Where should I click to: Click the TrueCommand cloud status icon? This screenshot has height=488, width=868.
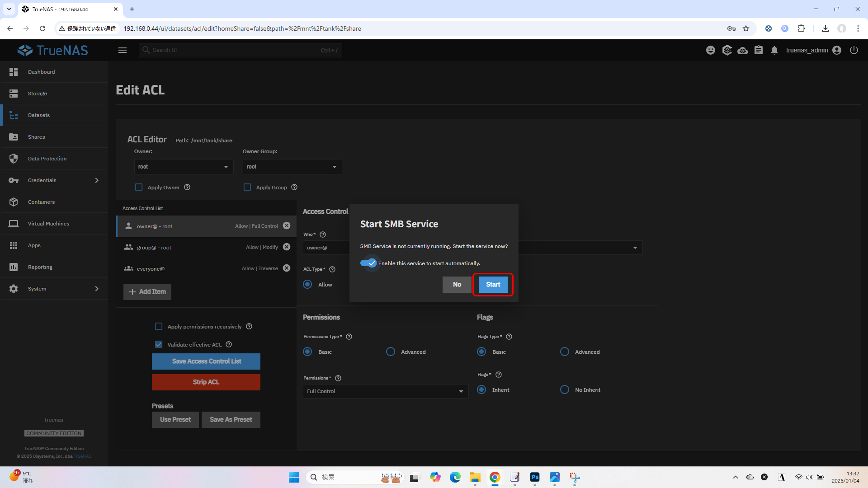742,50
